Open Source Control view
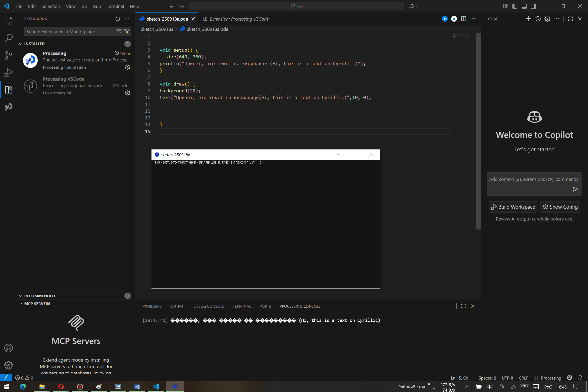The image size is (588, 392). [x=9, y=55]
